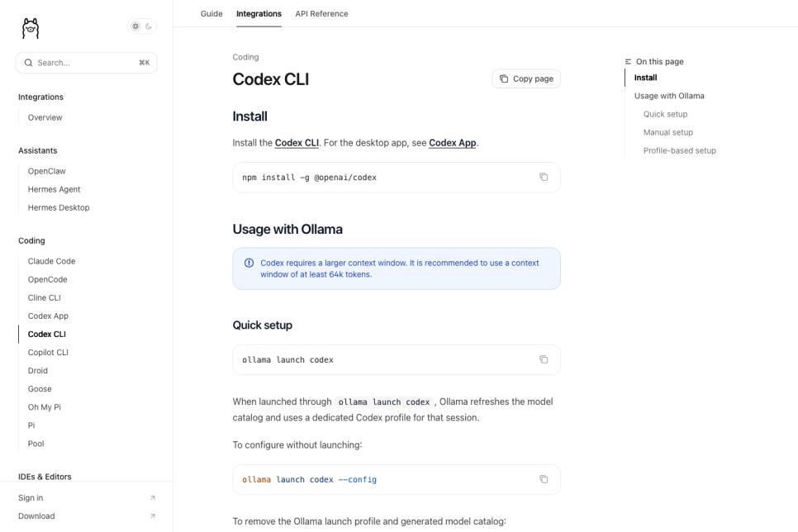The image size is (798, 532).
Task: Open Copilot CLI sidebar entry
Action: [x=48, y=352]
